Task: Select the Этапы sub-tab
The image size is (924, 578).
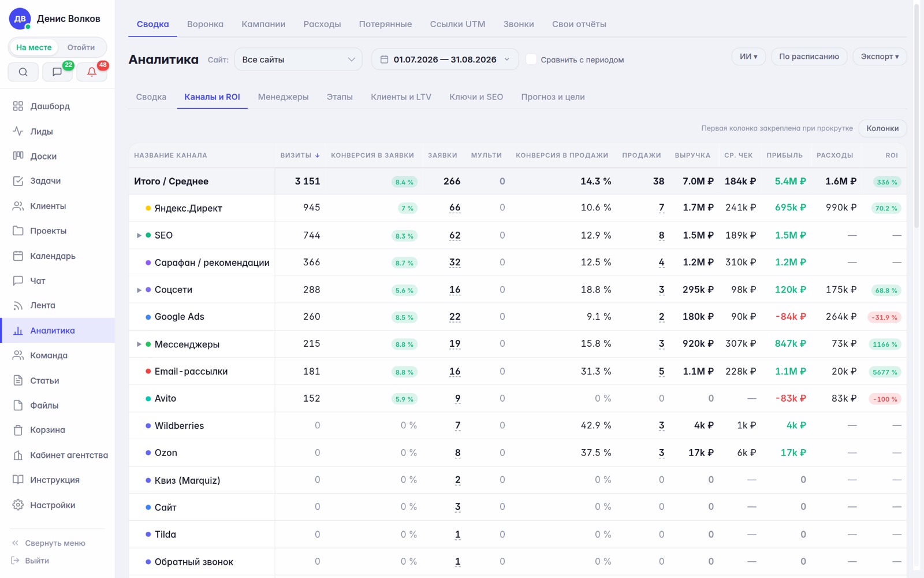Action: coord(340,97)
